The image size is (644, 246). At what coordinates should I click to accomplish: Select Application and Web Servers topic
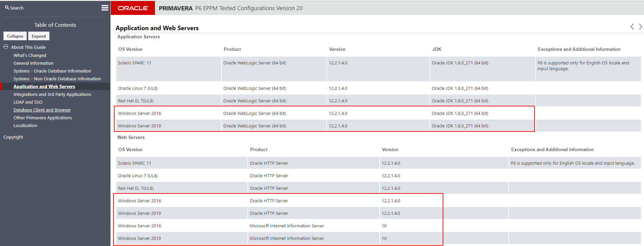pos(44,86)
